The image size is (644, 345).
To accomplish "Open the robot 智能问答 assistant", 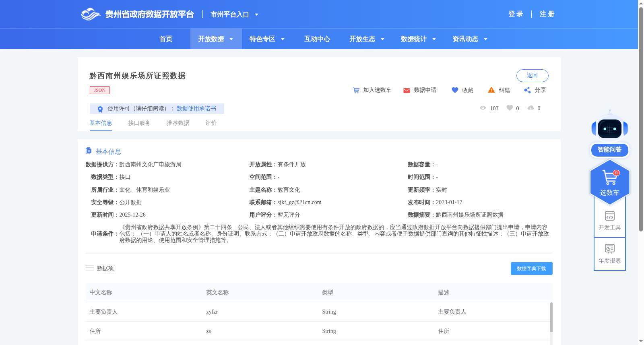I will [x=610, y=133].
